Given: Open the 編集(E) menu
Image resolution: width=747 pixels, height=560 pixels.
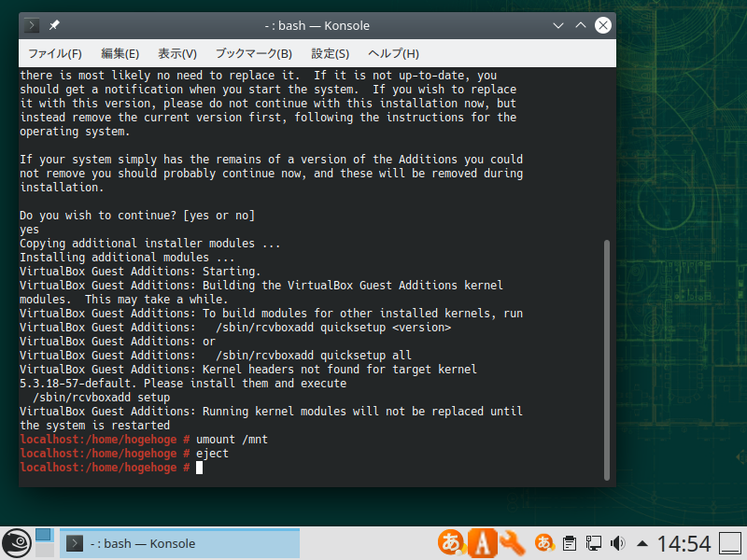Looking at the screenshot, I should 120,53.
